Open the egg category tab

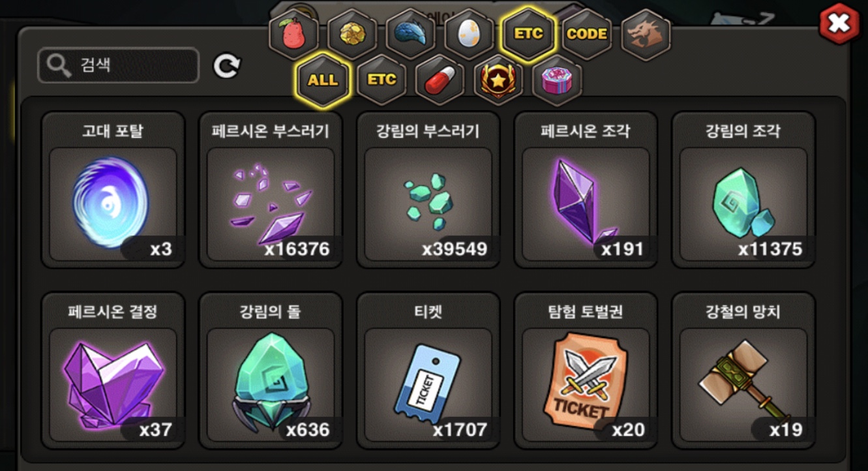(470, 34)
